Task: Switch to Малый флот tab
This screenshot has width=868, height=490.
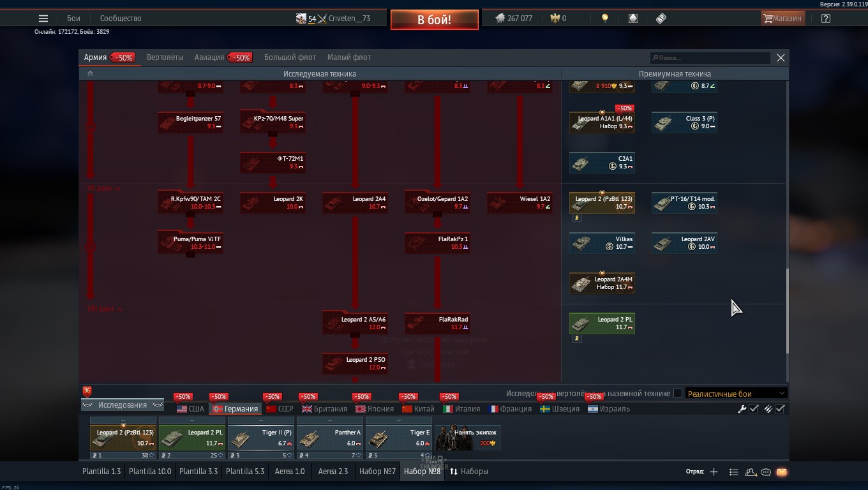Action: (x=349, y=57)
